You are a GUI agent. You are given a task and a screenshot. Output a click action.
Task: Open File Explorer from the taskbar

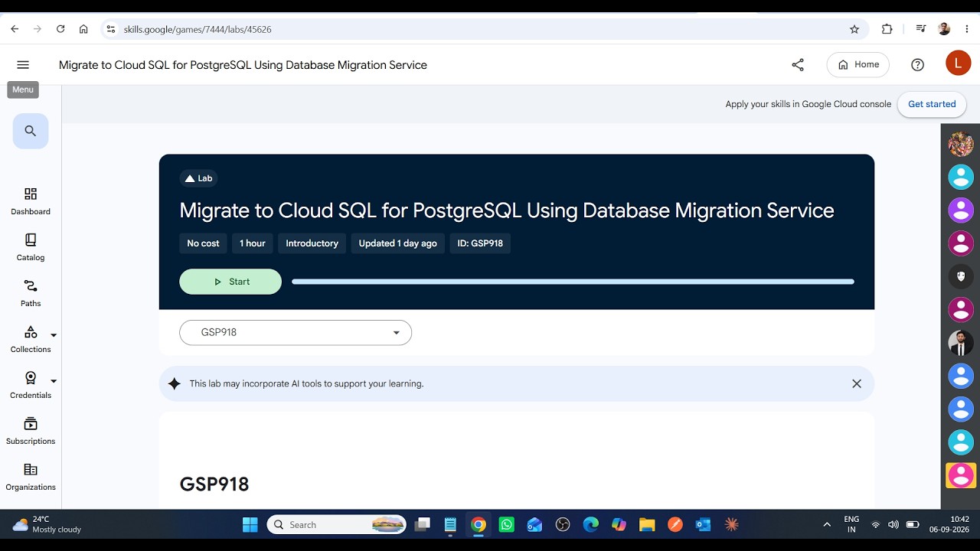(647, 524)
